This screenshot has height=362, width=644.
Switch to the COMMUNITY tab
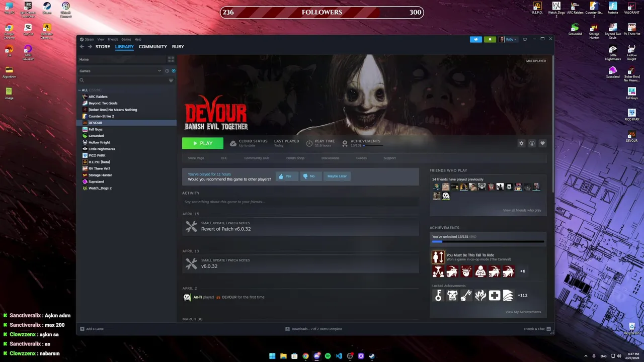coord(153,47)
